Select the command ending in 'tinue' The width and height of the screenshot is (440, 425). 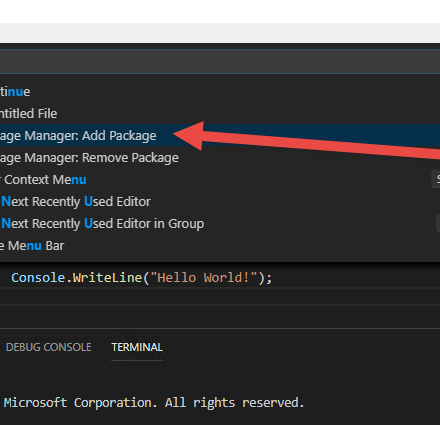pos(220,92)
